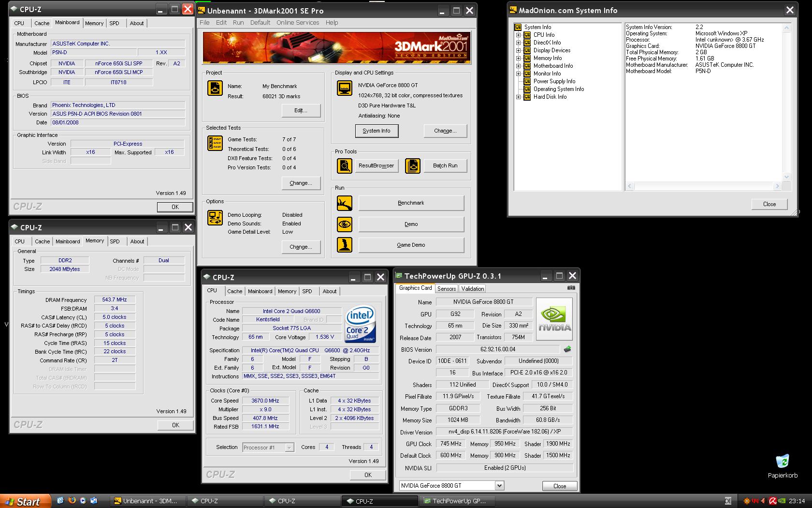Click the NVIDIA logo in GPU-Z
The height and width of the screenshot is (508, 812).
[554, 318]
